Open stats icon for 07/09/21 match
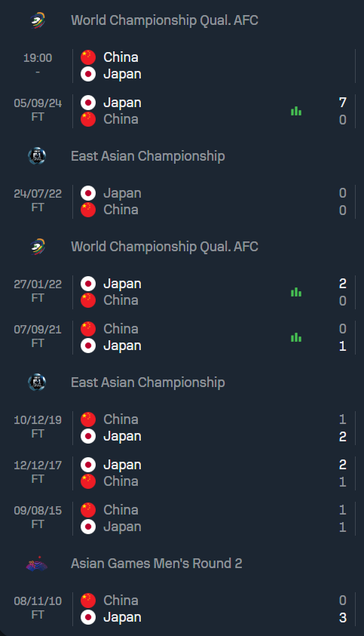 (x=296, y=337)
